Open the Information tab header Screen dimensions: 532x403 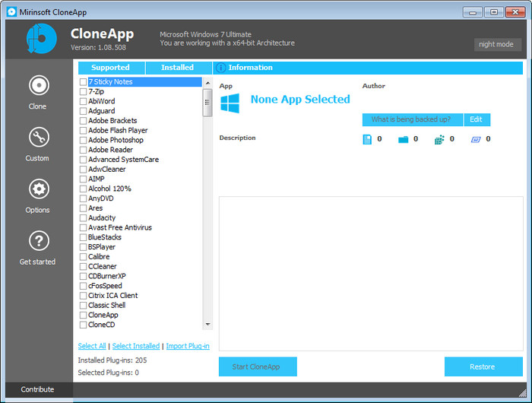pos(368,68)
